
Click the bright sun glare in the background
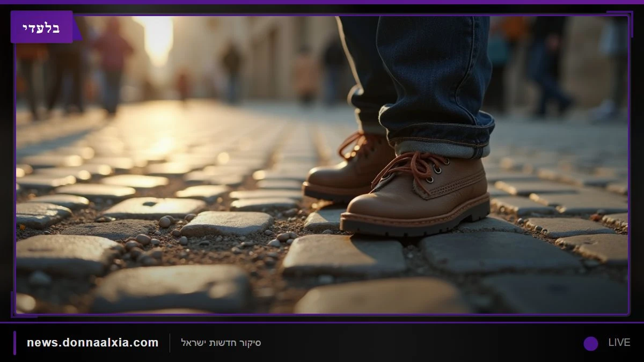tap(157, 38)
